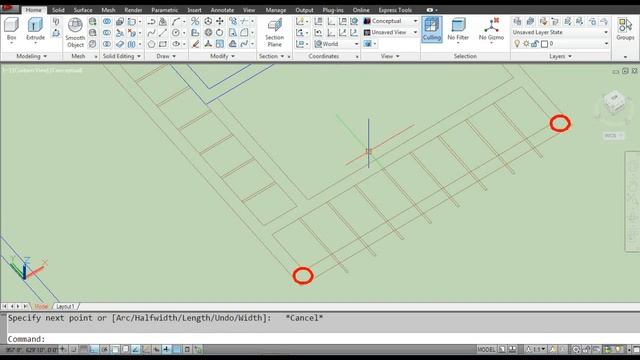Select the 3D Rotate tool
640x360 pixels.
(x=208, y=32)
